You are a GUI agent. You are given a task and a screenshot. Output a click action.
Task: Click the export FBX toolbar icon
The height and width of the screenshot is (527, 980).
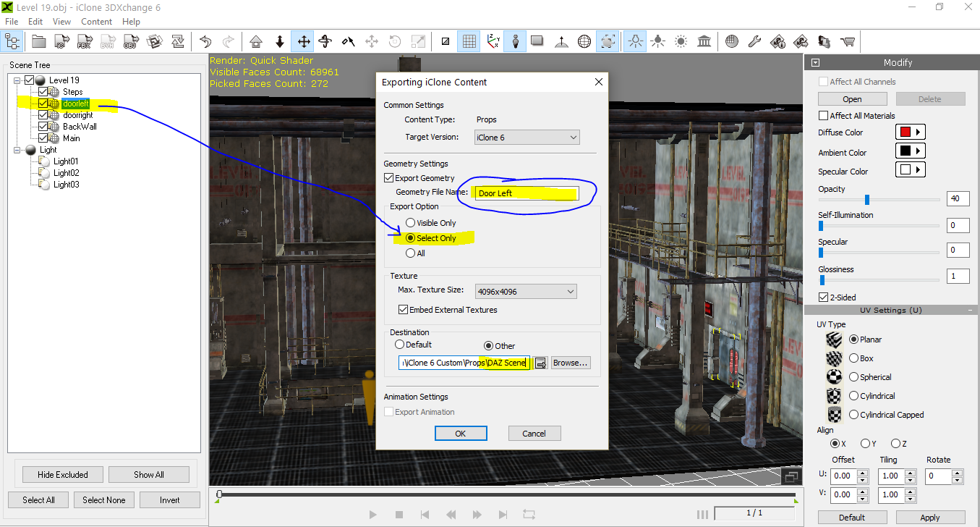85,41
